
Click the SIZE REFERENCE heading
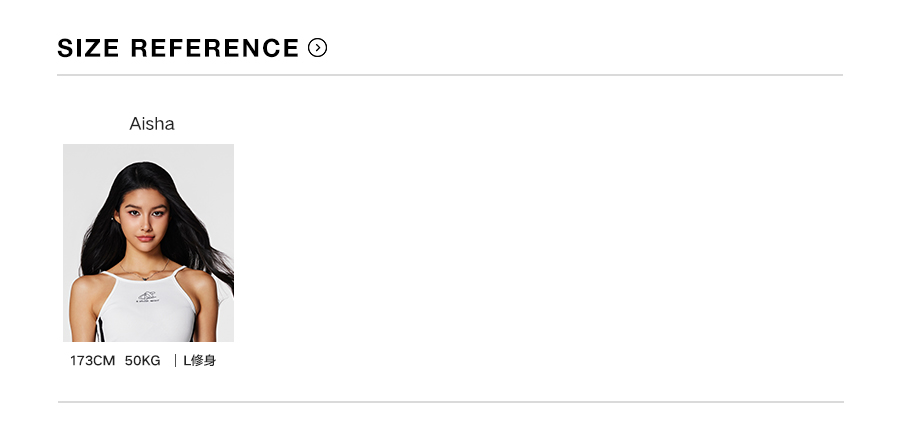coord(178,48)
